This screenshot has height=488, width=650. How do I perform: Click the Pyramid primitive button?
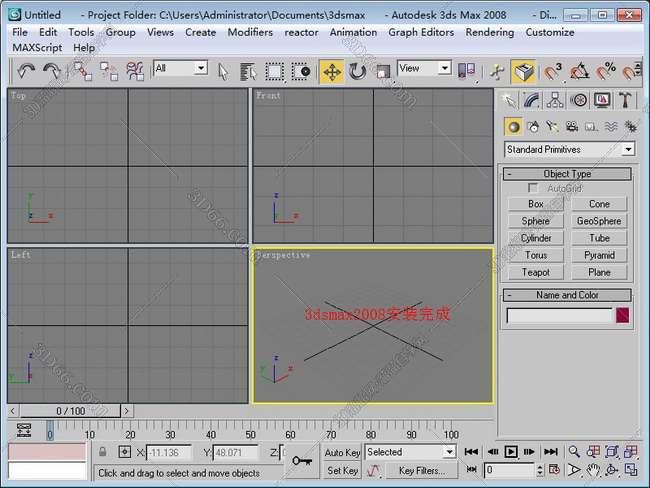click(x=599, y=255)
